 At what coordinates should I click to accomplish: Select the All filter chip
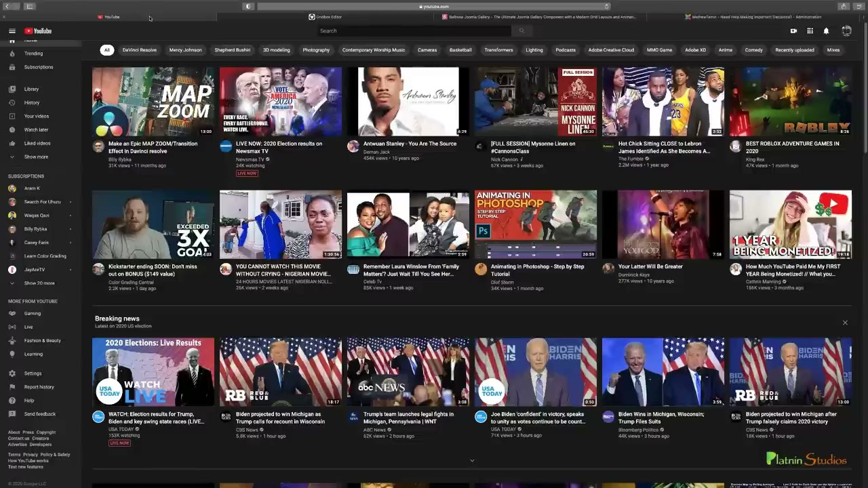coord(106,50)
